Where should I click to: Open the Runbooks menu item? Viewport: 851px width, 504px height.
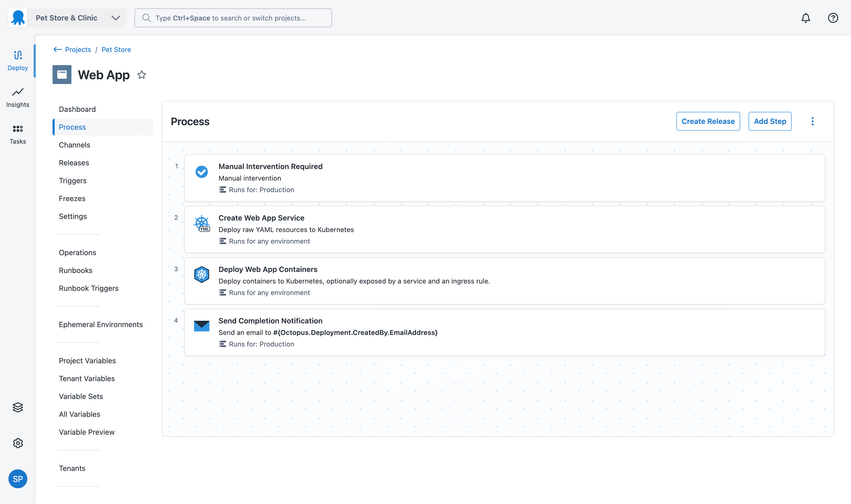click(75, 270)
